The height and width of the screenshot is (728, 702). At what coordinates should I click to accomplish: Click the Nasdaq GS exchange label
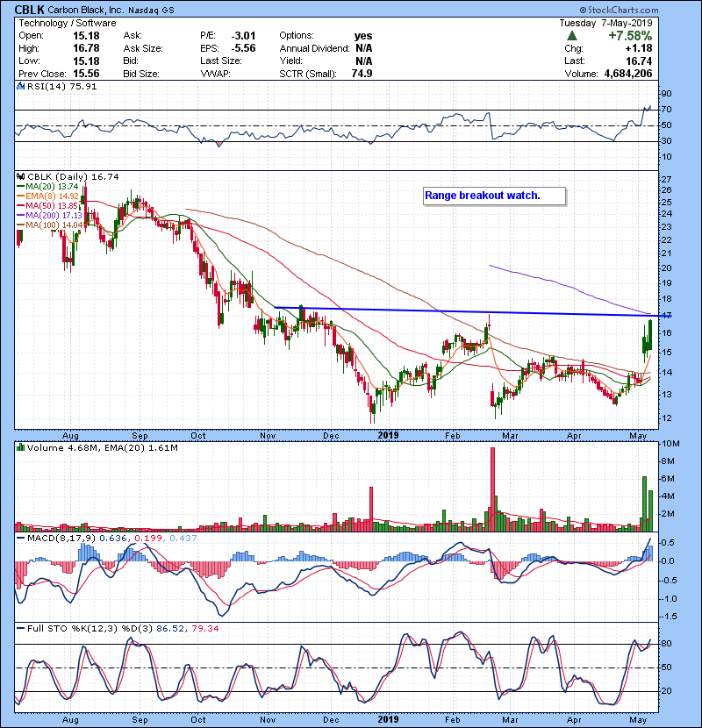151,11
